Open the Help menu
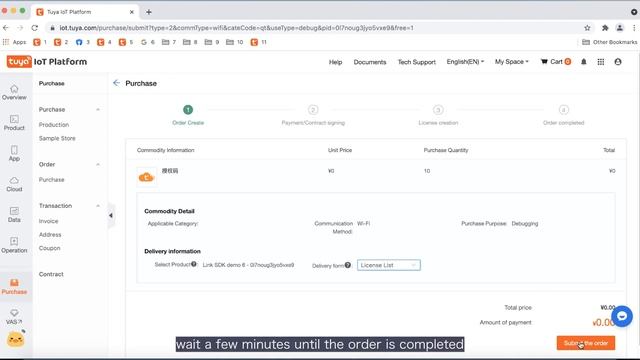This screenshot has width=640, height=360. (336, 62)
